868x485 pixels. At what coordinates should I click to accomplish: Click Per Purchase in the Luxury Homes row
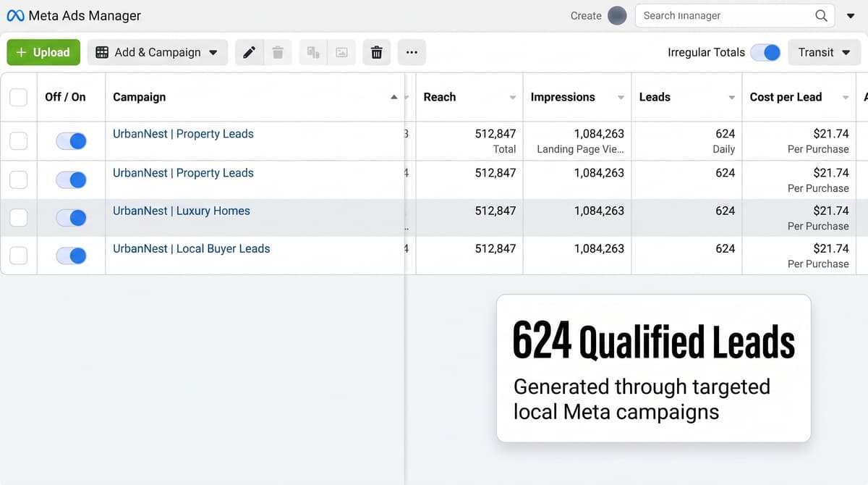(x=818, y=226)
